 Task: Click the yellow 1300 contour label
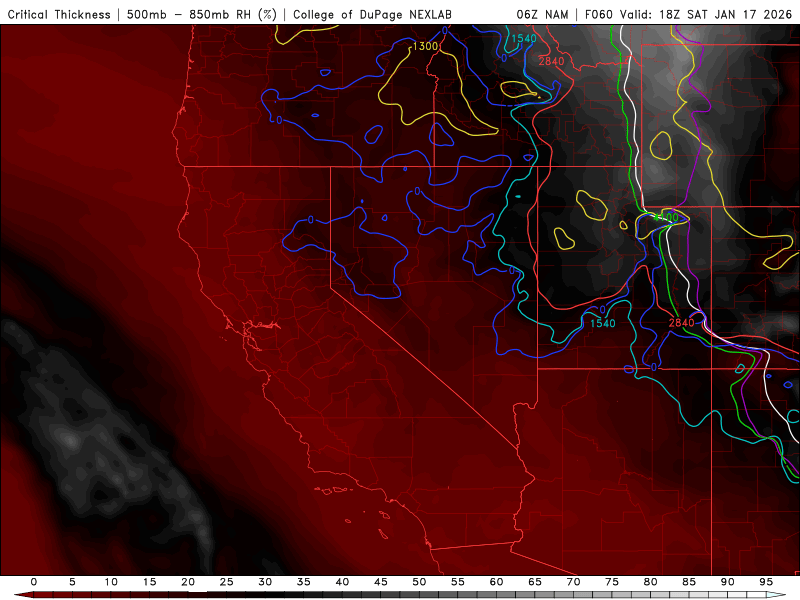[425, 46]
